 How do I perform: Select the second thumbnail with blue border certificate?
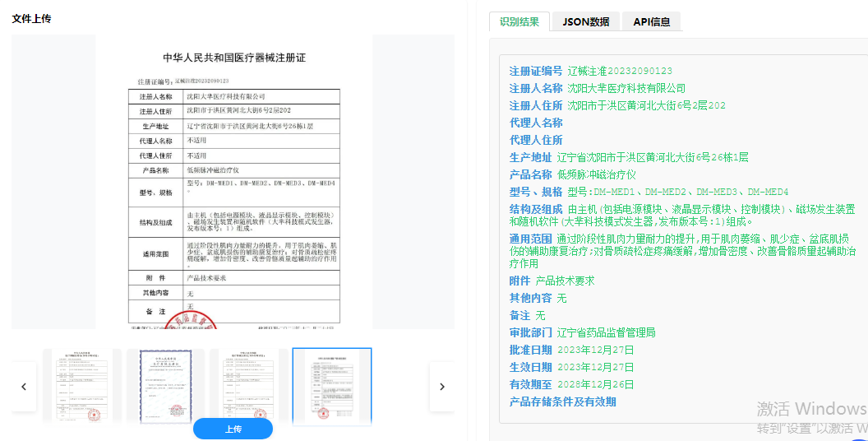tap(165, 386)
